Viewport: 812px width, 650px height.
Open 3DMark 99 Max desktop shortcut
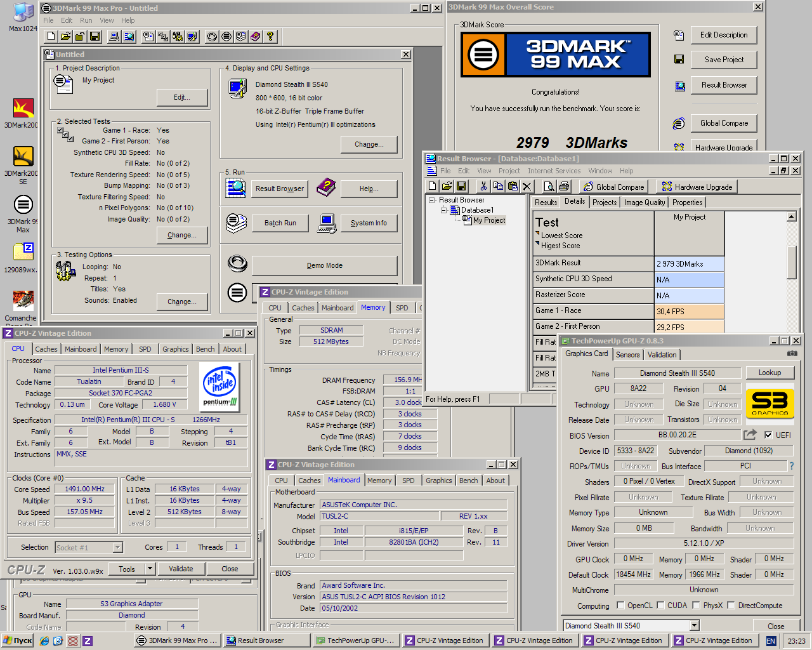[23, 214]
